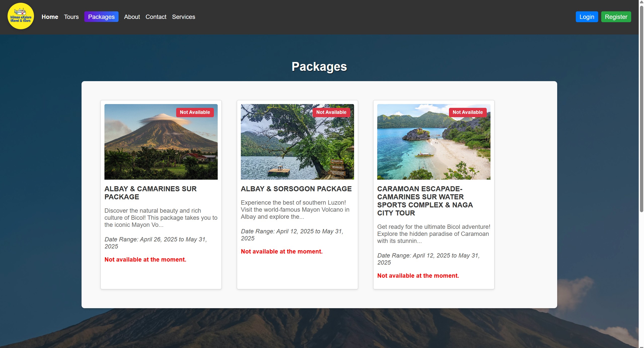Viewport: 644px width, 348px height.
Task: Click the scrollbar up arrow
Action: [641, 2]
